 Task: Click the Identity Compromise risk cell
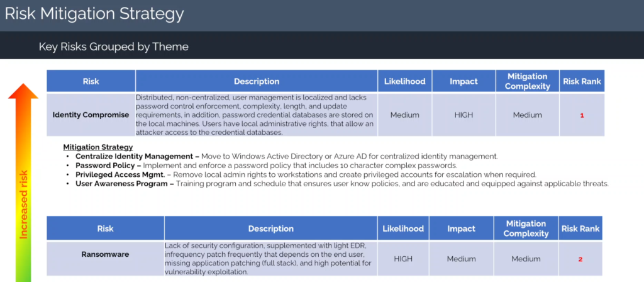tap(91, 115)
